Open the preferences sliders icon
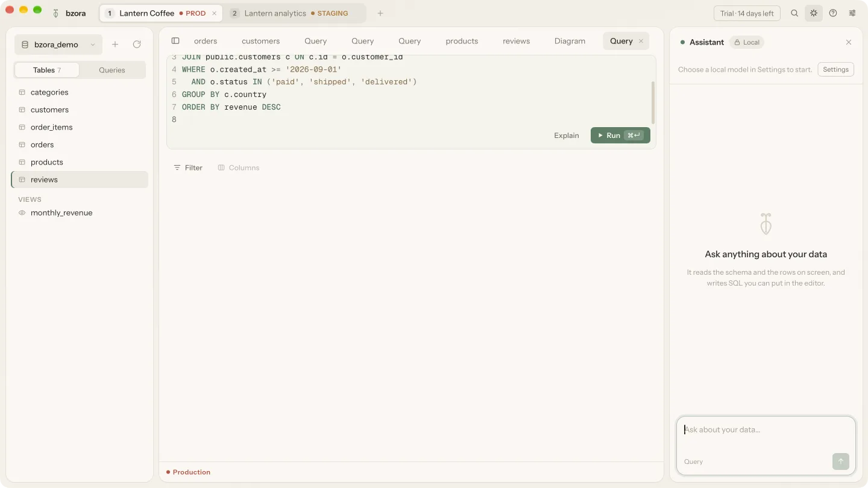 [x=852, y=13]
